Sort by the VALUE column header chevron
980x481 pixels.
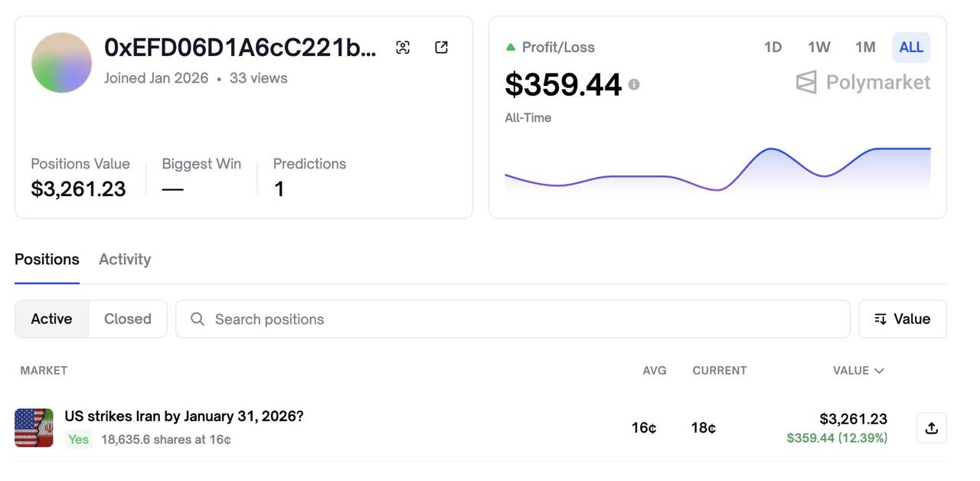[x=879, y=371]
